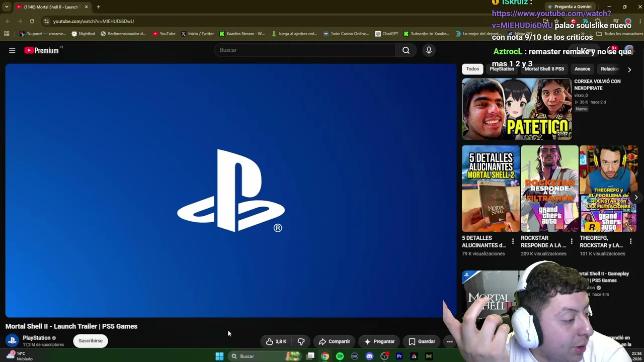644x362 pixels.
Task: Like the Mortal Shell II trailer
Action: coord(276,341)
